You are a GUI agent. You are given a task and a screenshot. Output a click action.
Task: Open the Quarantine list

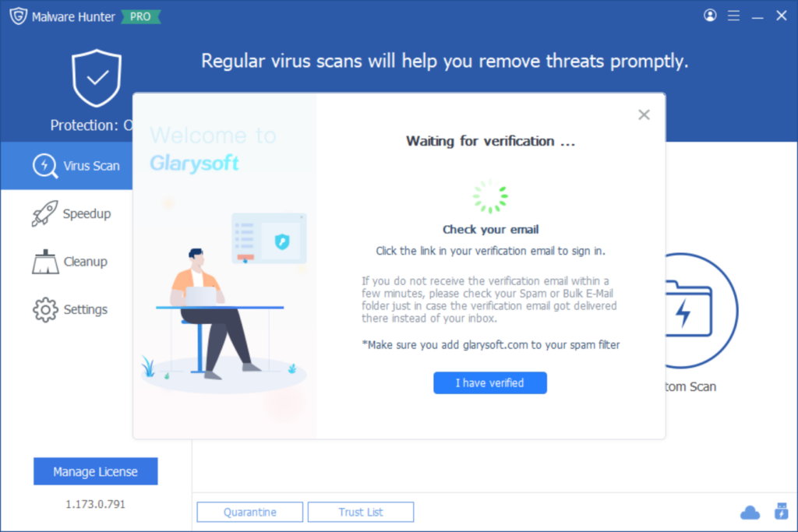point(250,513)
